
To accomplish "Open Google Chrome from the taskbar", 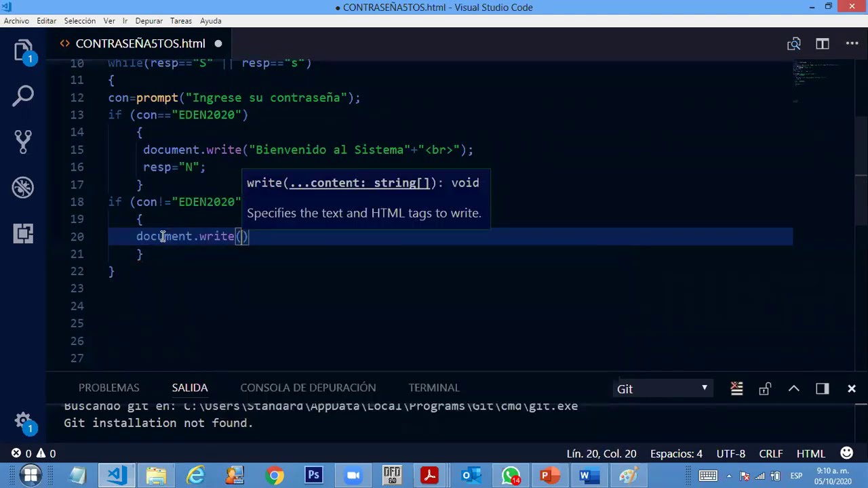I will pyautogui.click(x=275, y=475).
